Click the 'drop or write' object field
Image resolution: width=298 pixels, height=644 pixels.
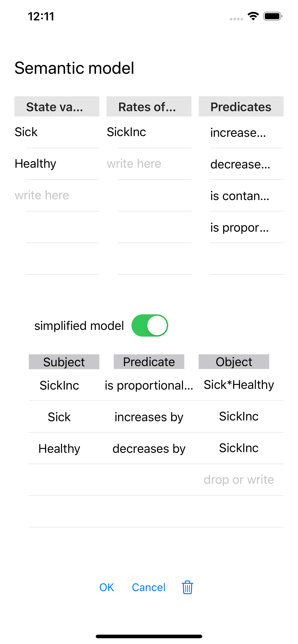point(238,479)
